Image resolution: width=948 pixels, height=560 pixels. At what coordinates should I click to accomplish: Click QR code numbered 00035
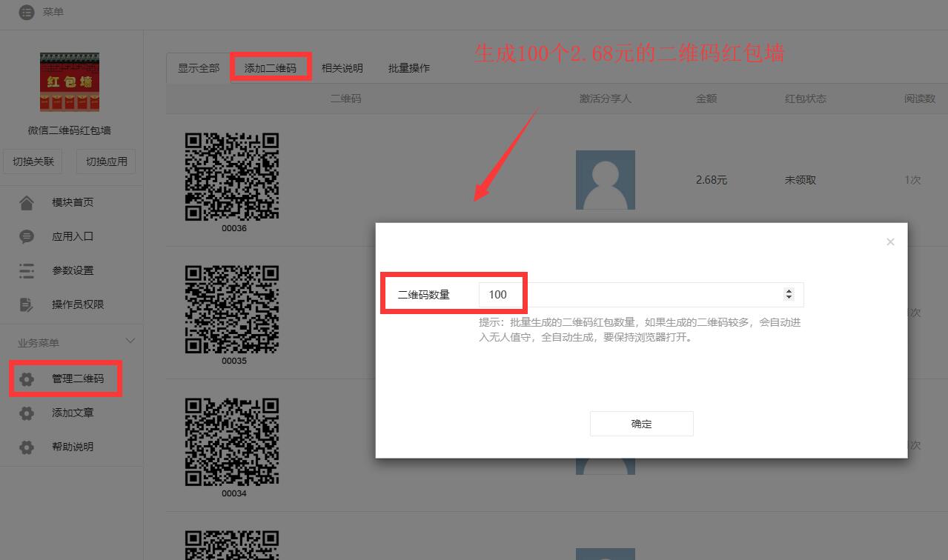232,310
